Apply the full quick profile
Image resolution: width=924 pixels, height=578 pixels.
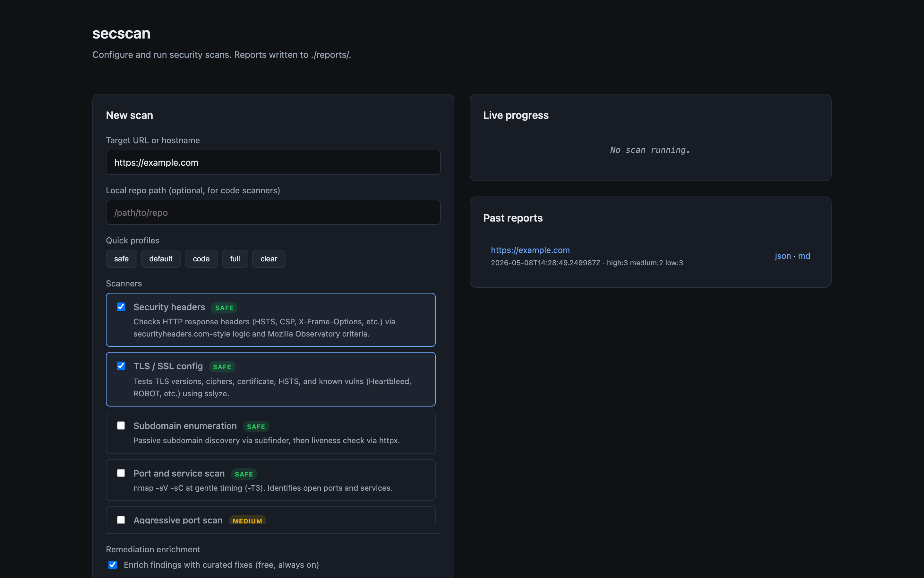235,259
